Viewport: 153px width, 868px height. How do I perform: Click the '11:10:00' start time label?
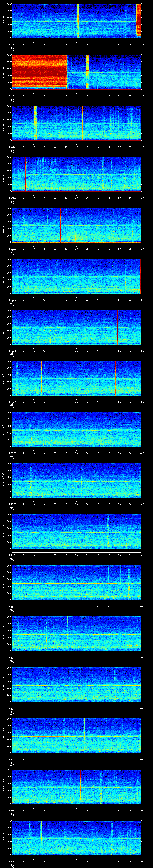tap(12, 504)
